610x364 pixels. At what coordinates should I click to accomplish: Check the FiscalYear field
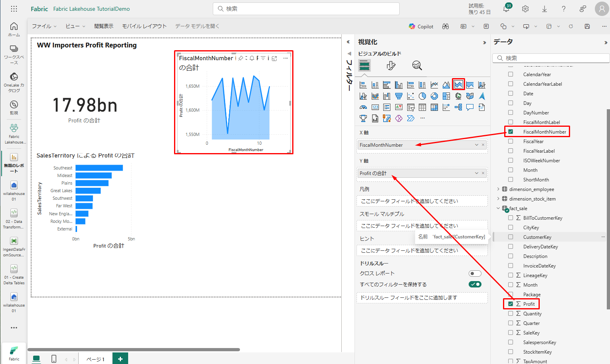coord(511,141)
